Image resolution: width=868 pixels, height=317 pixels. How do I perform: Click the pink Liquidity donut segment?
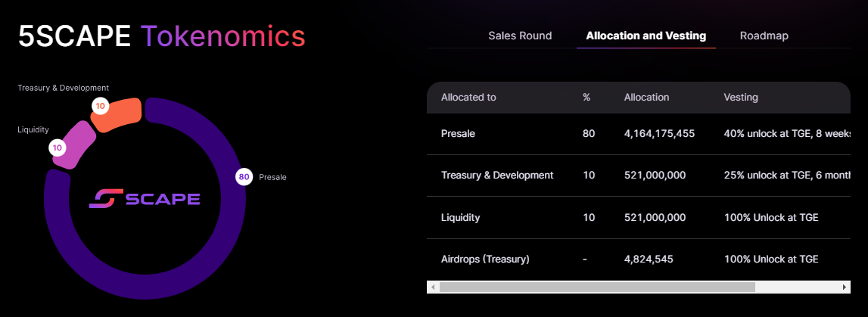click(76, 144)
